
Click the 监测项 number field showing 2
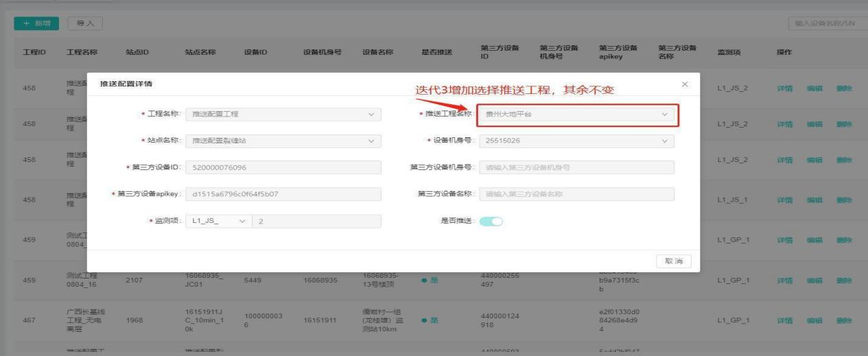click(316, 222)
